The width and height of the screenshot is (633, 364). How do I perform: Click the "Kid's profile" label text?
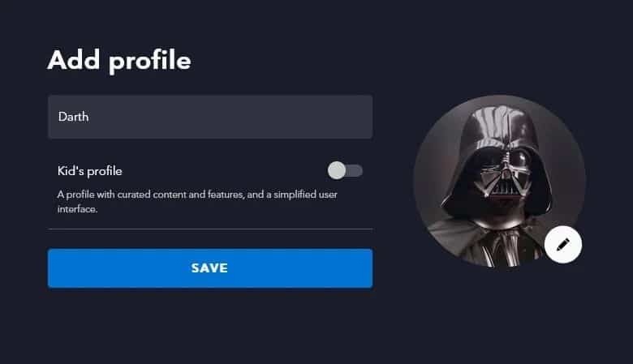[x=89, y=171]
